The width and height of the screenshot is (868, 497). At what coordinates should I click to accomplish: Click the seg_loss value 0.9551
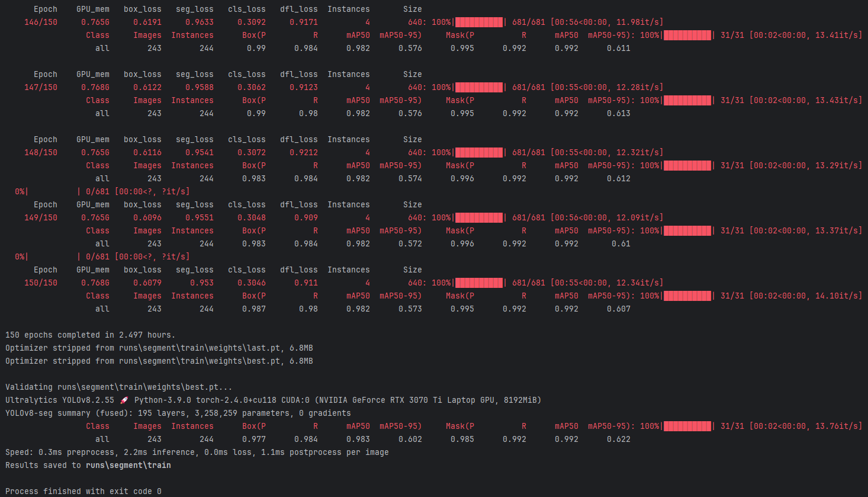click(x=200, y=217)
